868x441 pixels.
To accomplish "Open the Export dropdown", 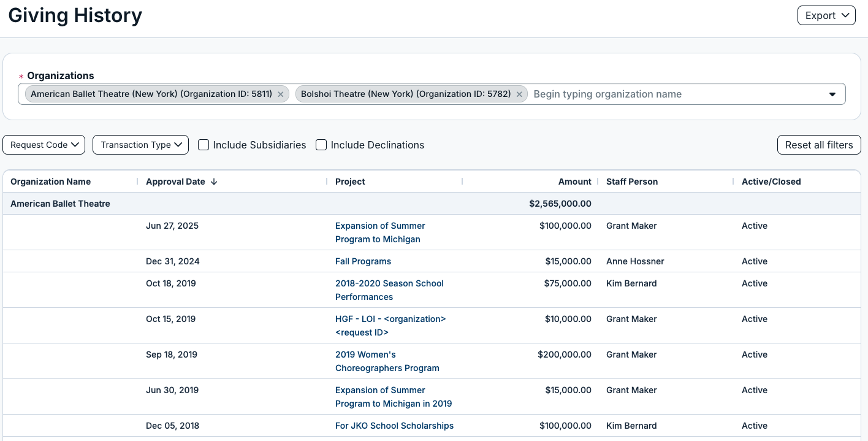I will click(826, 16).
